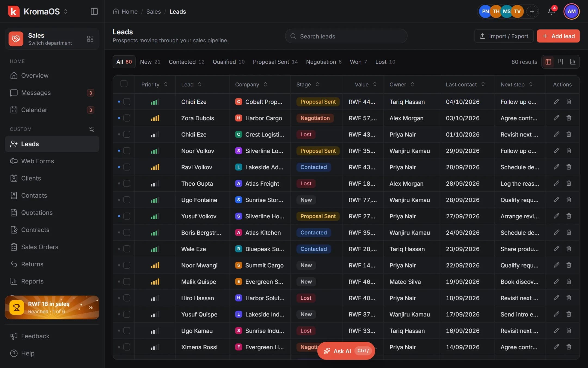Filter leads by Contacted tab
This screenshot has height=368, width=588.
click(x=186, y=62)
